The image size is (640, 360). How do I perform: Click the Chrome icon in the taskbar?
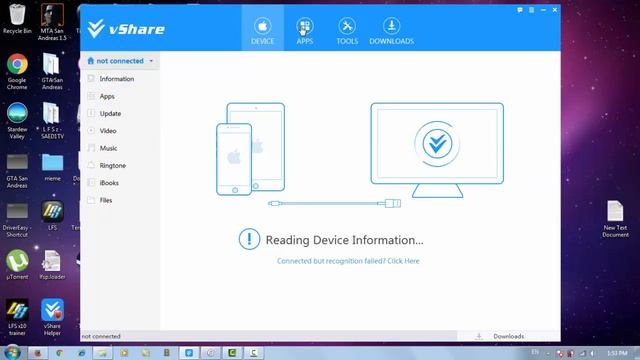coord(60,353)
